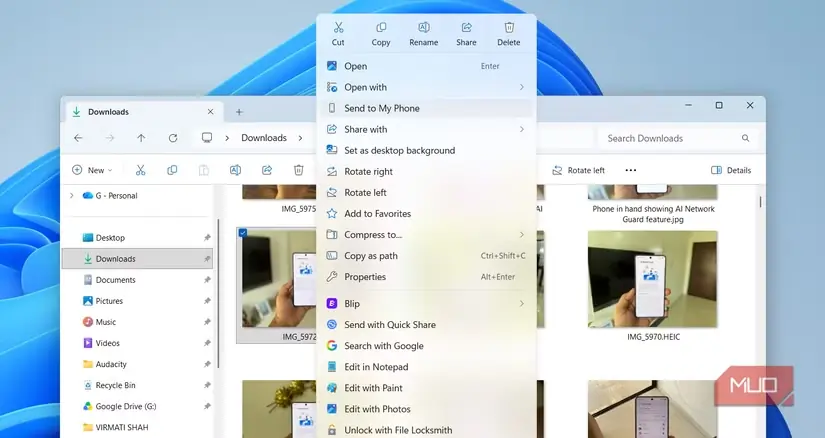The width and height of the screenshot is (825, 438).
Task: Choose Set as desktop background
Action: pyautogui.click(x=426, y=150)
